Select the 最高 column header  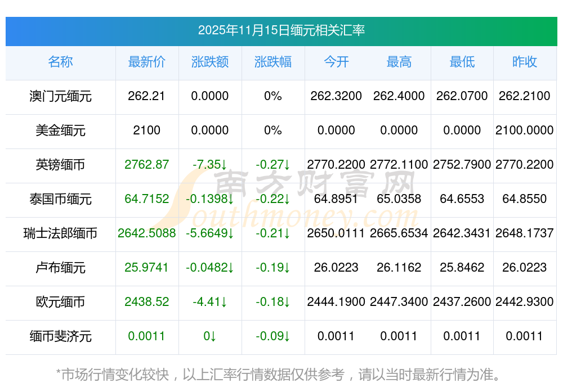pyautogui.click(x=399, y=62)
